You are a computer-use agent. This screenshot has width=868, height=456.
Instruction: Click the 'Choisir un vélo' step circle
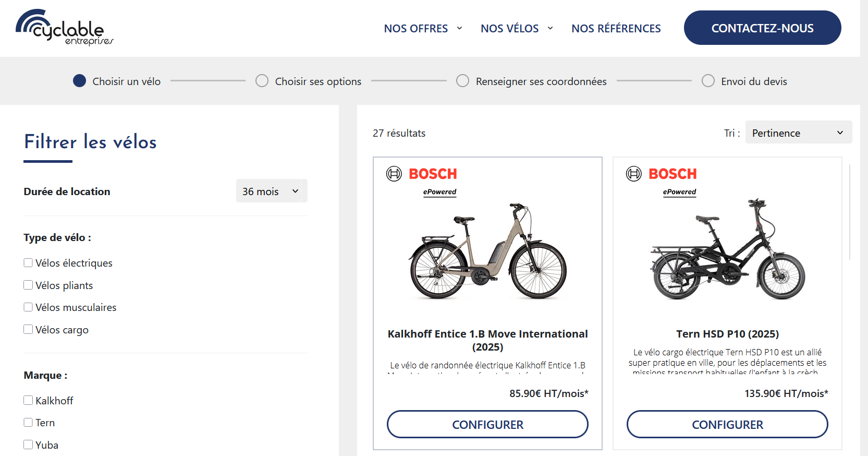79,81
